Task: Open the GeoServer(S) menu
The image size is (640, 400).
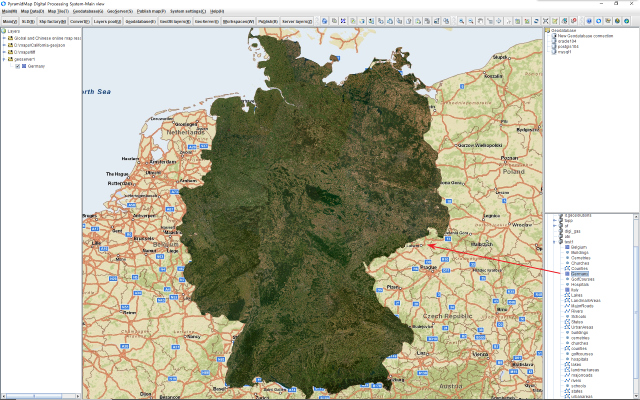Action: point(120,11)
